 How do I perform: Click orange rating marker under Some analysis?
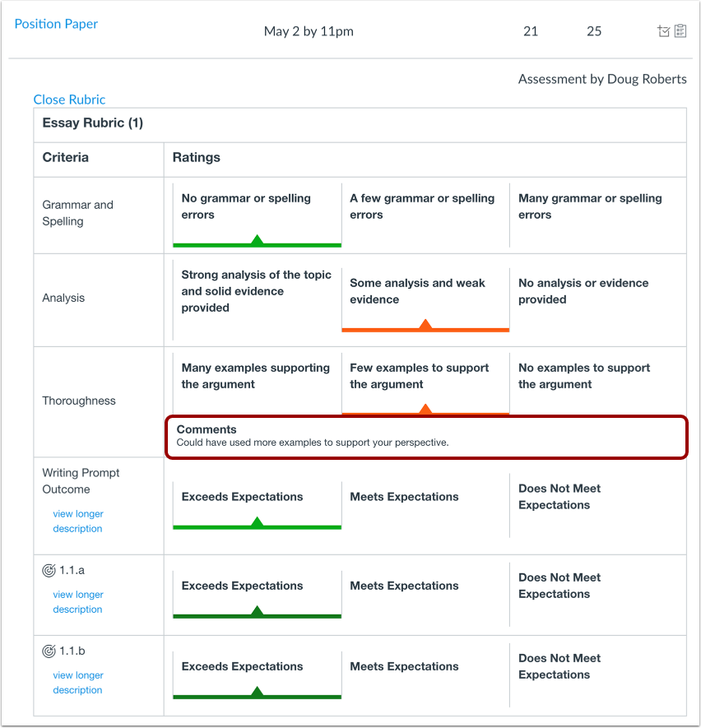425,325
